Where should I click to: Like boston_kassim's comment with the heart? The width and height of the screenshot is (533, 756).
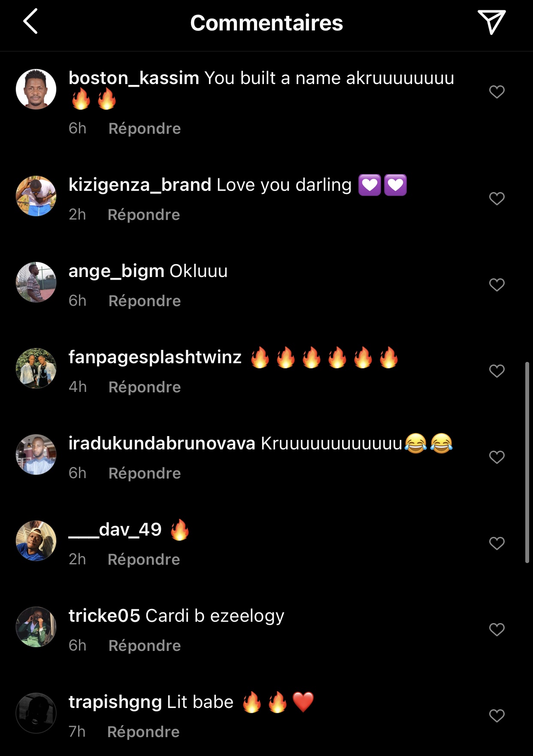pos(497,92)
